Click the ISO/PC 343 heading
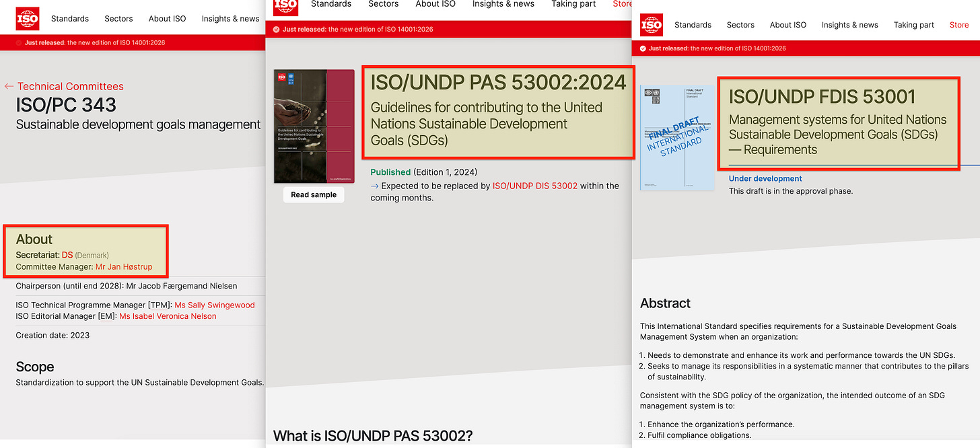This screenshot has width=980, height=448. (66, 105)
